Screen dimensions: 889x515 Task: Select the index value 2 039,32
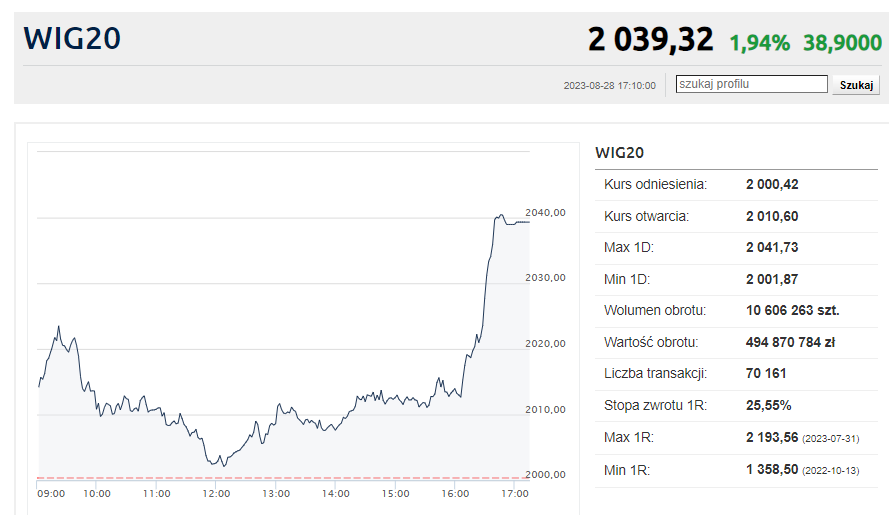(x=650, y=40)
